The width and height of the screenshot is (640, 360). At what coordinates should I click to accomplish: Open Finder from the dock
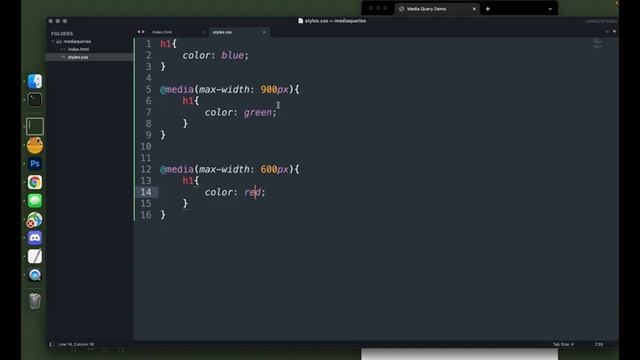35,81
